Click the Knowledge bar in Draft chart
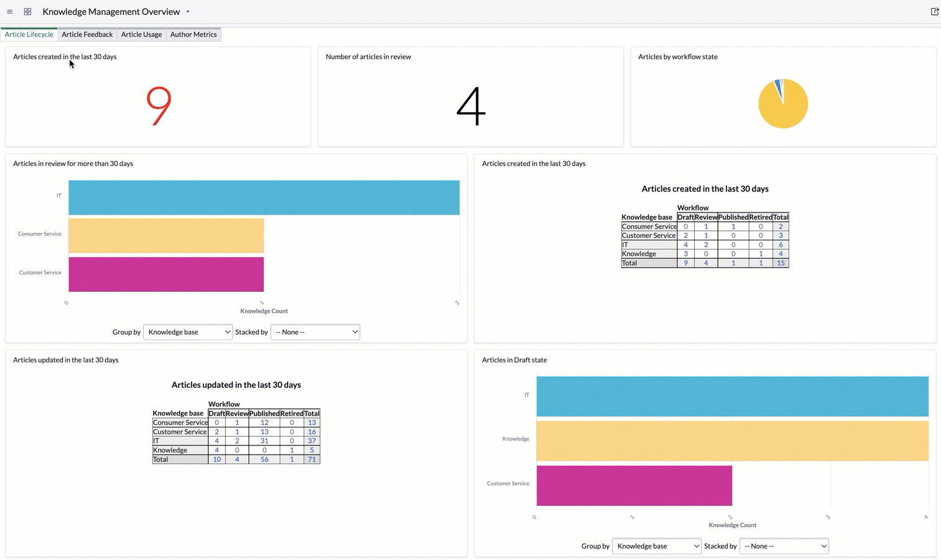Viewport: 941px width, 560px height. pyautogui.click(x=733, y=441)
